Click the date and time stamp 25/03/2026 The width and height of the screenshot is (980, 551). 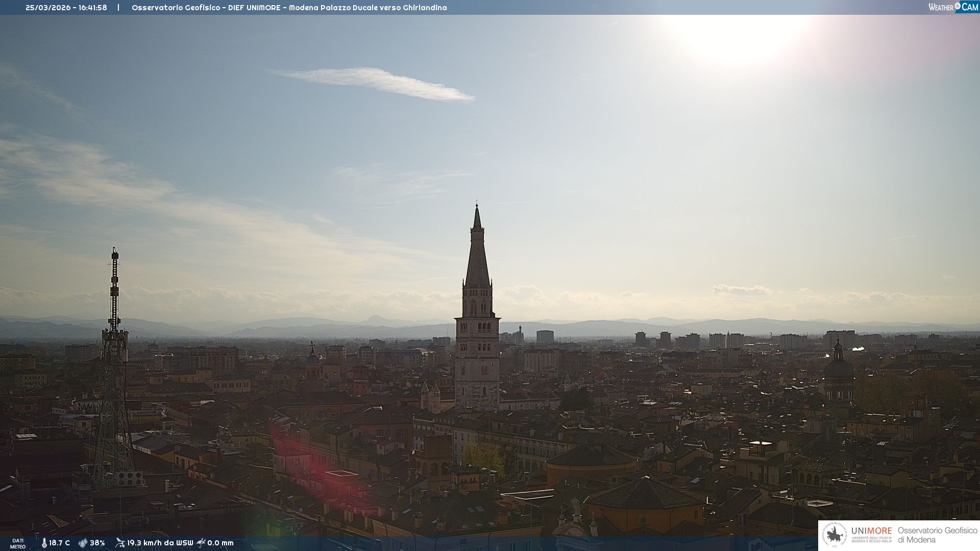tap(66, 8)
